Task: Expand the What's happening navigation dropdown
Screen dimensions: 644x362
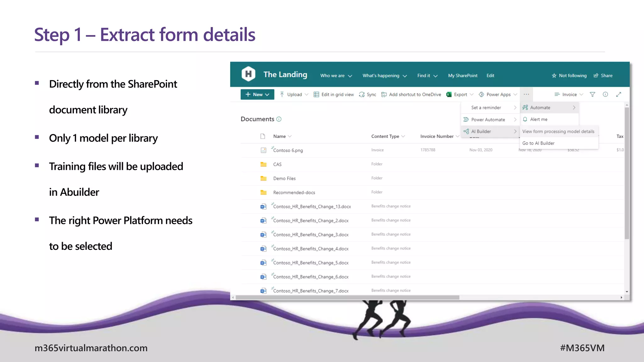Action: (405, 76)
